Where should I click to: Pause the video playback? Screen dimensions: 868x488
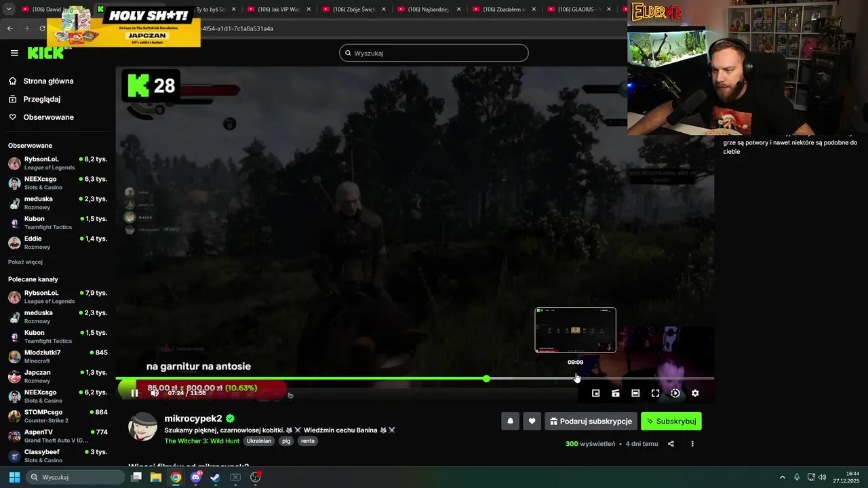(134, 393)
